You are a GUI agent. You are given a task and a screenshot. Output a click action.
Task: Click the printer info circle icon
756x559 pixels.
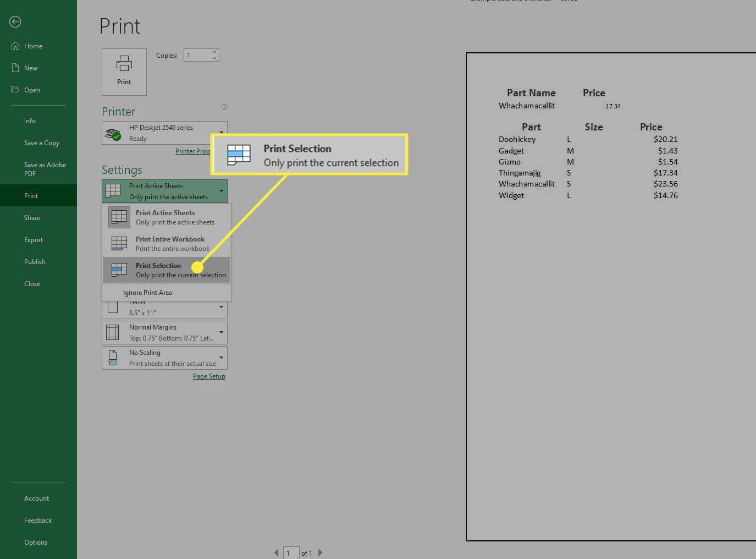point(224,107)
